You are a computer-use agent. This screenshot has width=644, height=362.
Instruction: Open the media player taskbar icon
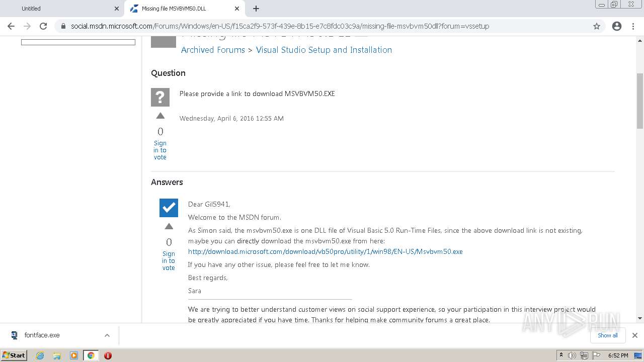74,355
